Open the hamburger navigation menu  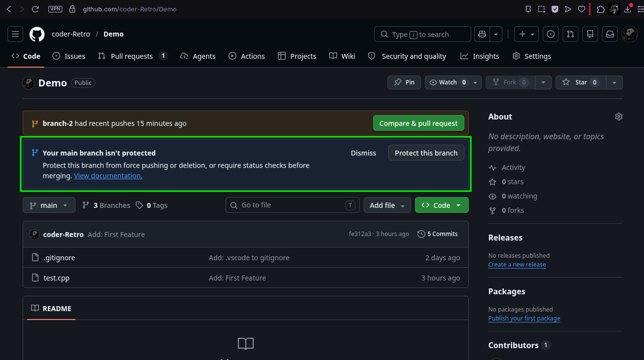tap(15, 34)
